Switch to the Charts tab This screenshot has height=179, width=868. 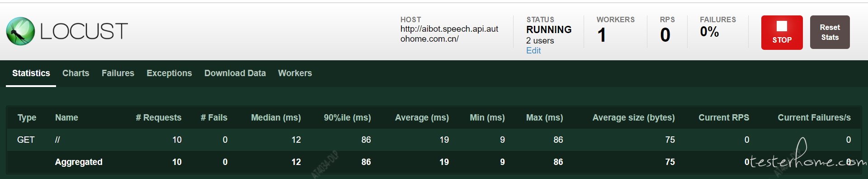75,73
